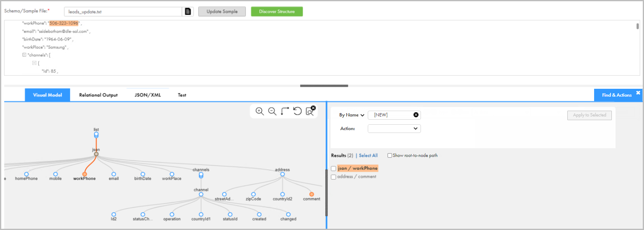Select the comment node under address
Image resolution: width=644 pixels, height=230 pixels.
[x=311, y=194]
